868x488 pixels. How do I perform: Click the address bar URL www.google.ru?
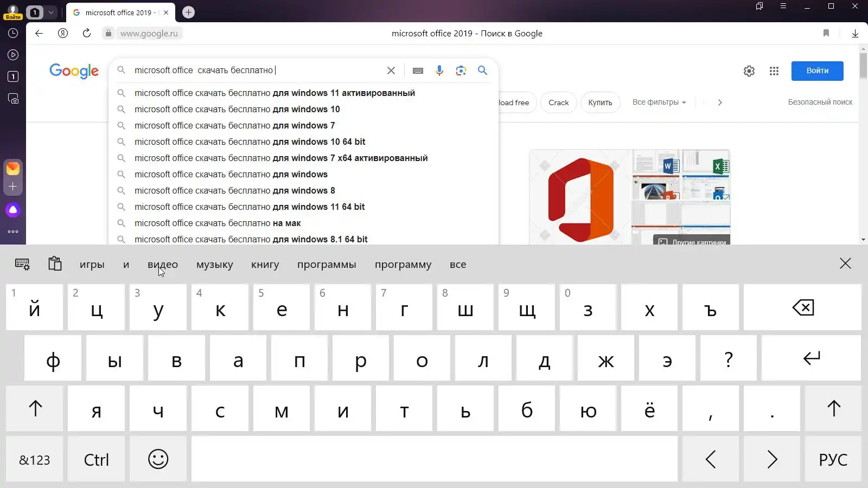pyautogui.click(x=149, y=34)
